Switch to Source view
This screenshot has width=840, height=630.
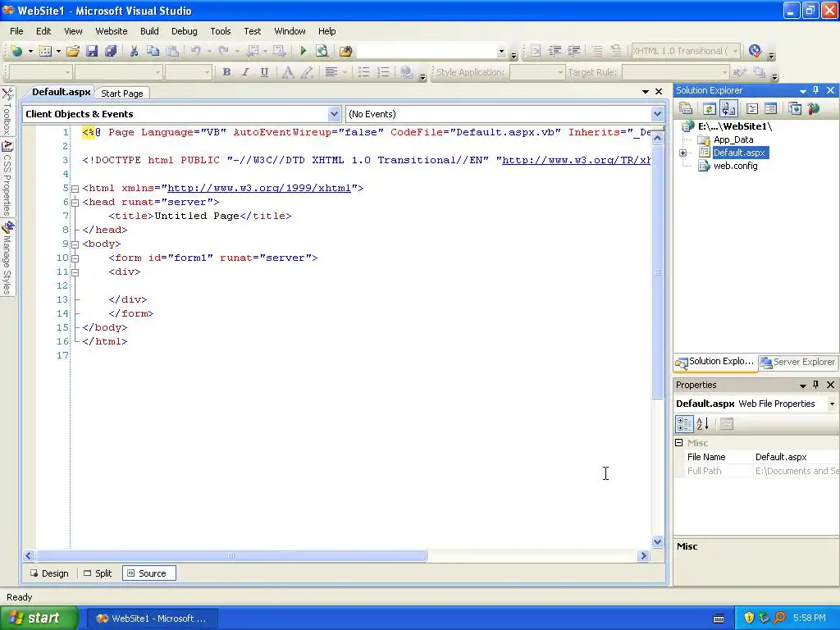click(x=149, y=573)
